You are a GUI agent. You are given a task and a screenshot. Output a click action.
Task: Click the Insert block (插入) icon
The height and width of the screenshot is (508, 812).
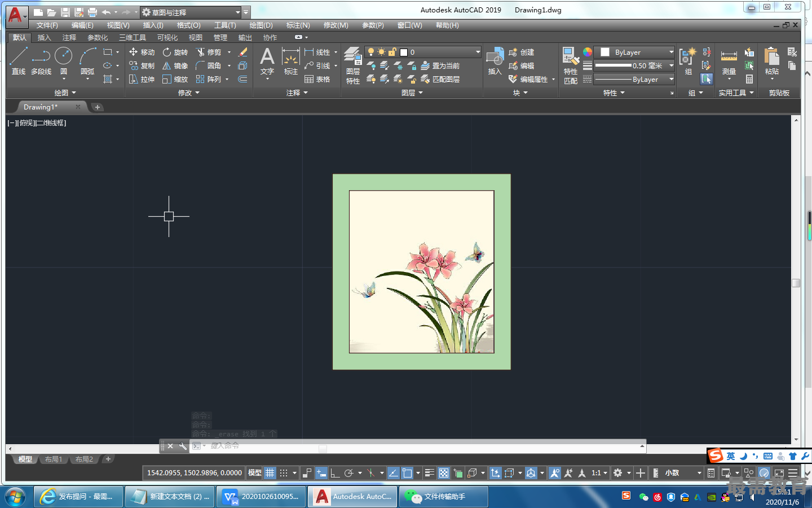(x=495, y=61)
